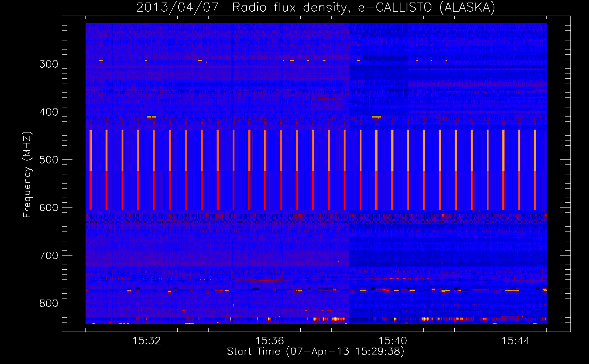Click the 'Frequency (MHZ)' axis title
This screenshot has width=589, height=364.
pos(27,174)
